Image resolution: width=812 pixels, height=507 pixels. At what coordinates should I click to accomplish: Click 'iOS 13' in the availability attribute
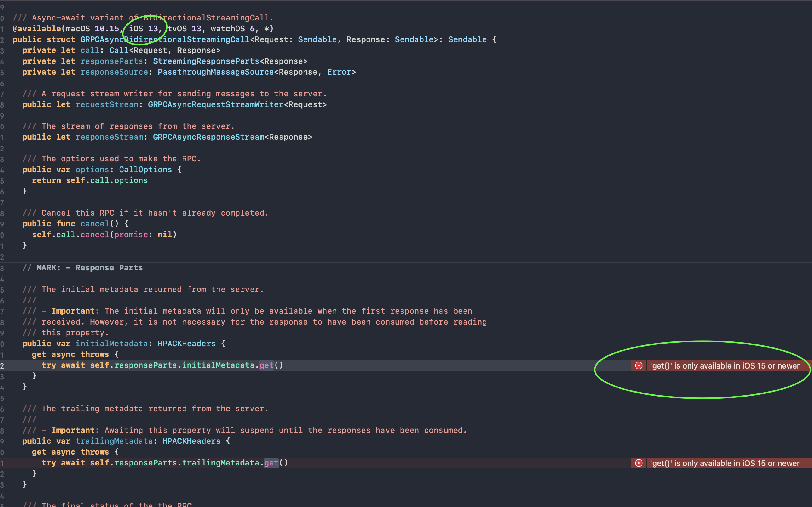tap(143, 29)
